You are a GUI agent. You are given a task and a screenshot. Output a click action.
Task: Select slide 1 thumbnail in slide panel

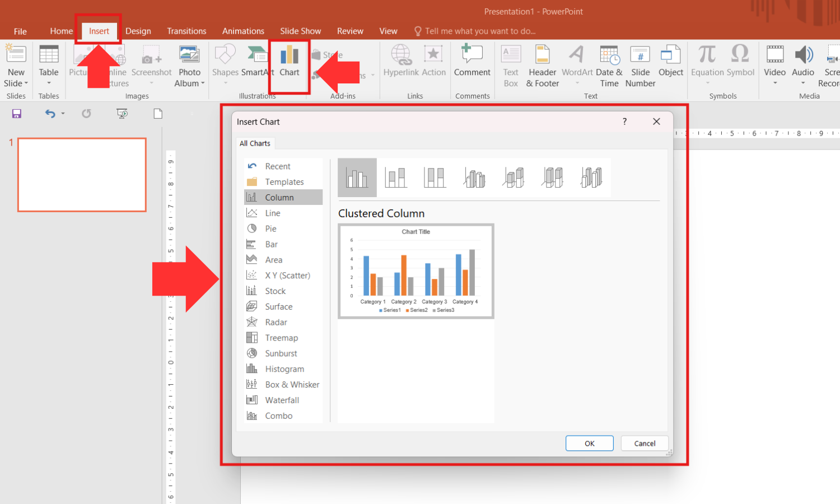coord(82,175)
